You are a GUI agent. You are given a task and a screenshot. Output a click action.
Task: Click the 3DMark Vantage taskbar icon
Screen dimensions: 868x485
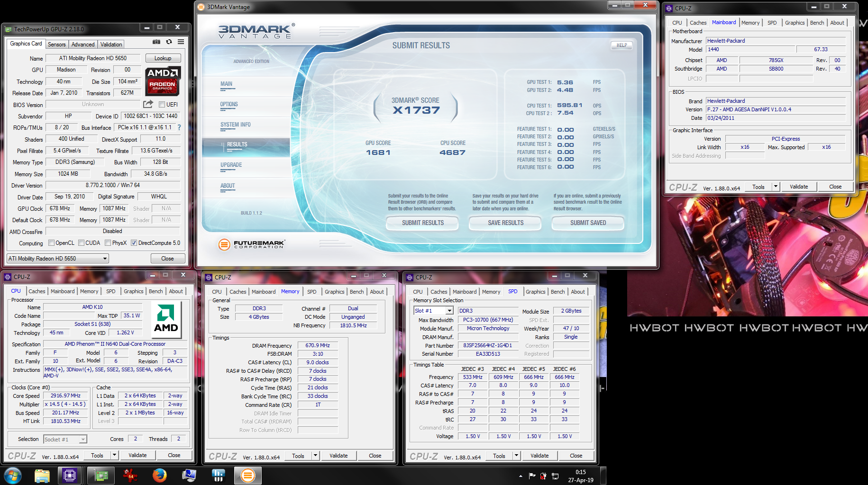pos(248,476)
